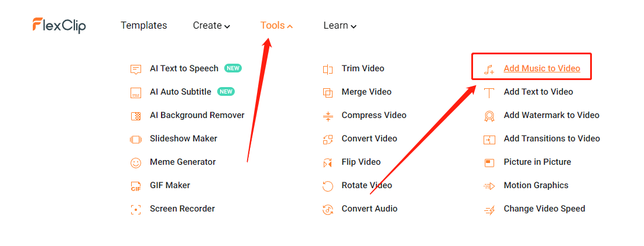The width and height of the screenshot is (644, 246).
Task: Open the Templates menu item
Action: (x=144, y=26)
